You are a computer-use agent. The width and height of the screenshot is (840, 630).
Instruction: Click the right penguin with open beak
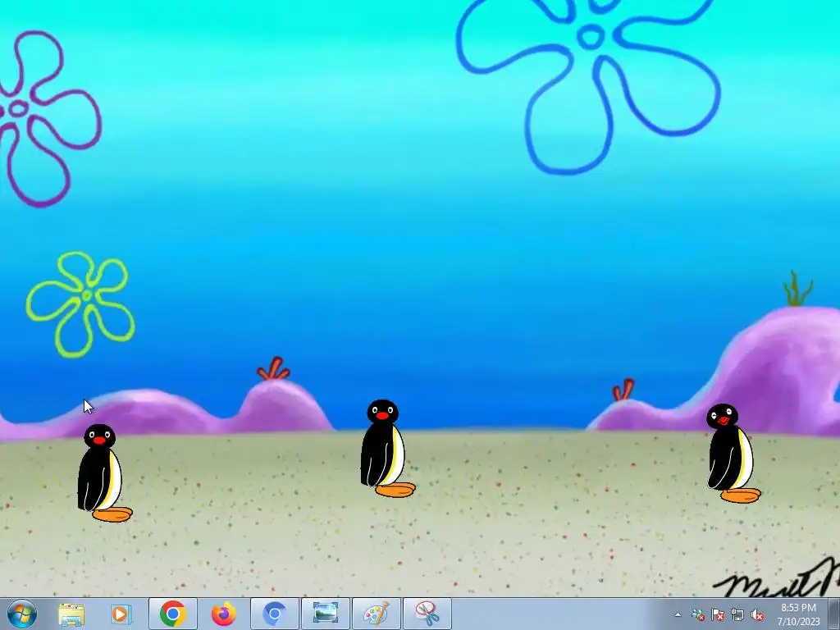point(733,453)
